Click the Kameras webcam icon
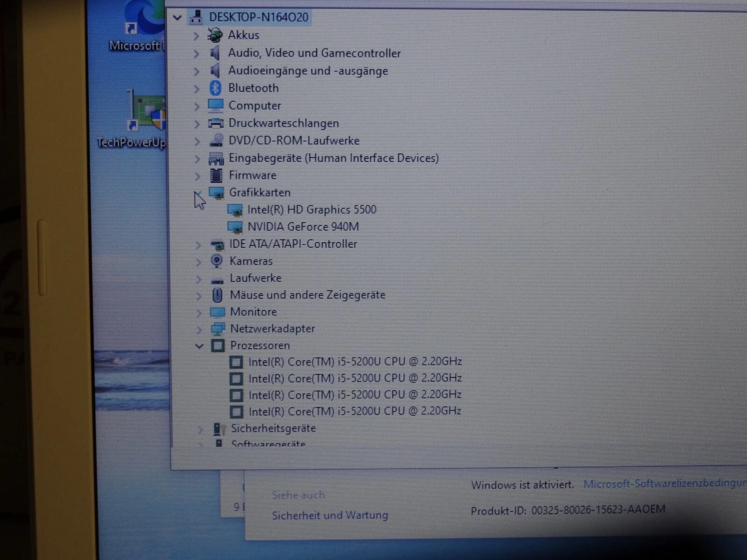The height and width of the screenshot is (560, 747). tap(217, 261)
